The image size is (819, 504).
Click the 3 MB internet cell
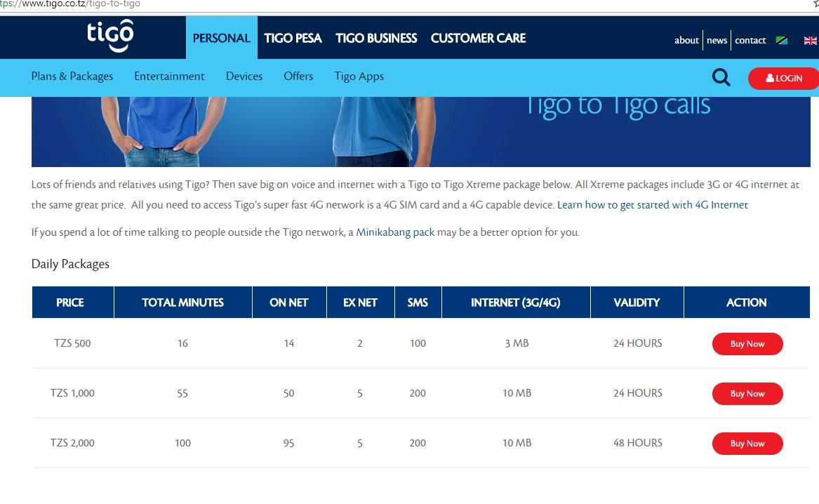coord(517,343)
